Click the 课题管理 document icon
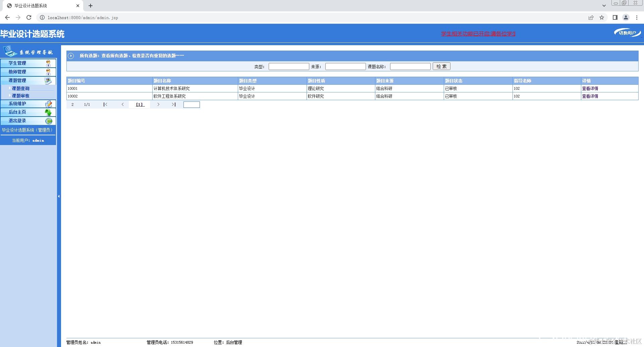The height and width of the screenshot is (347, 644). click(x=48, y=80)
